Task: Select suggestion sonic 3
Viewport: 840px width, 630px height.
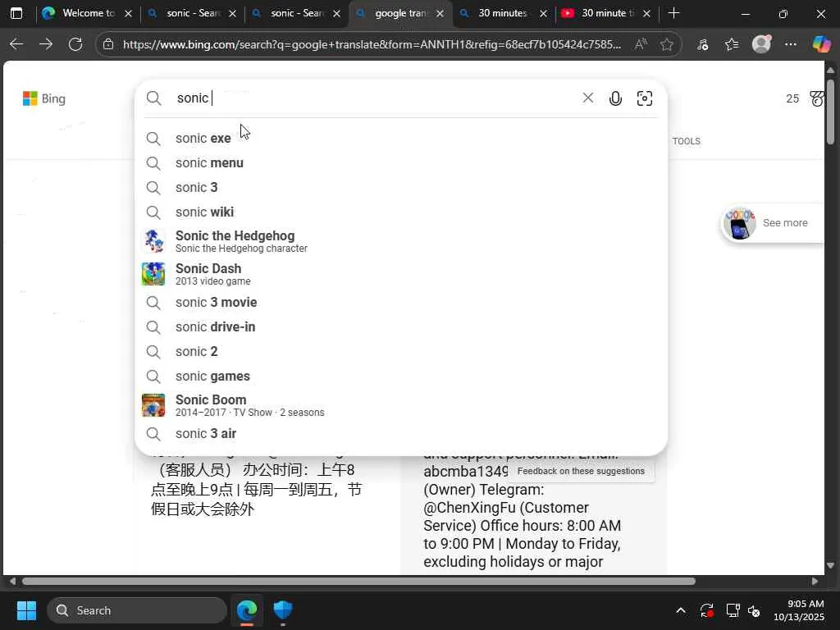Action: point(400,188)
